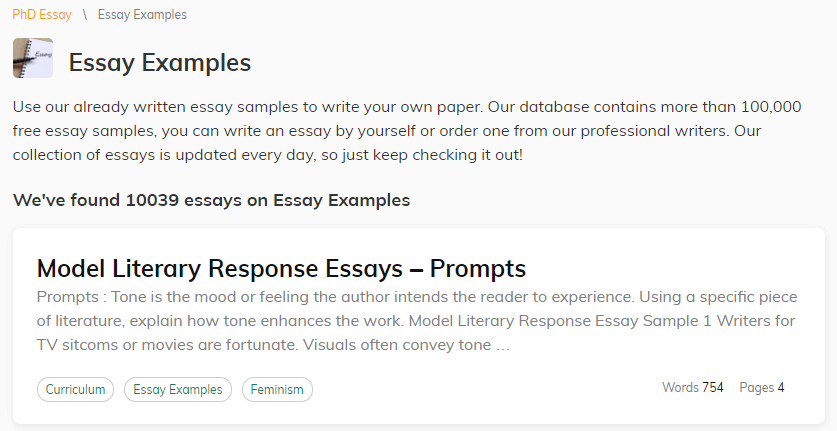Click the backslash breadcrumb separator

pos(84,14)
